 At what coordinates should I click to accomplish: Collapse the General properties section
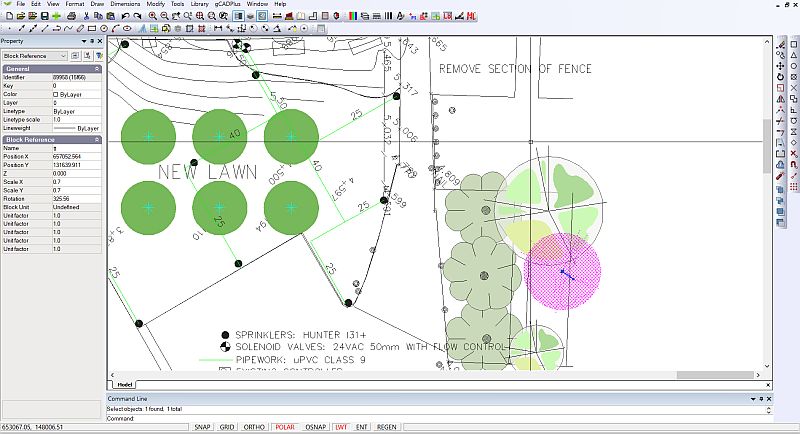click(96, 68)
